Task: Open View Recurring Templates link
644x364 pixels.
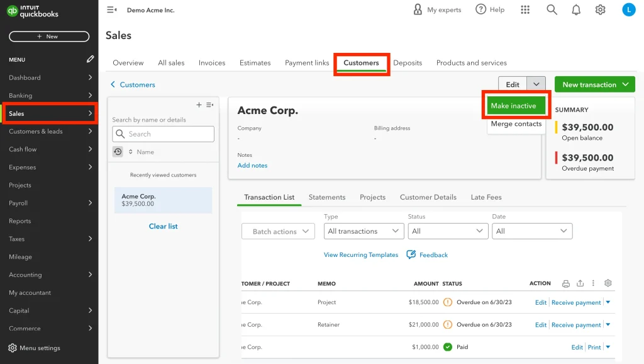Action: 361,255
